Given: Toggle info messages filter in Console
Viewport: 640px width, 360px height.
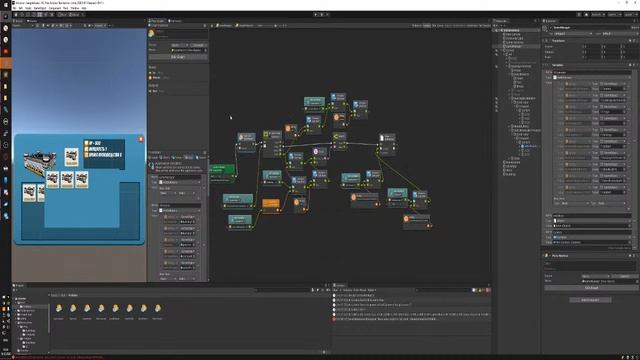Looking at the screenshot, I should coord(475,290).
